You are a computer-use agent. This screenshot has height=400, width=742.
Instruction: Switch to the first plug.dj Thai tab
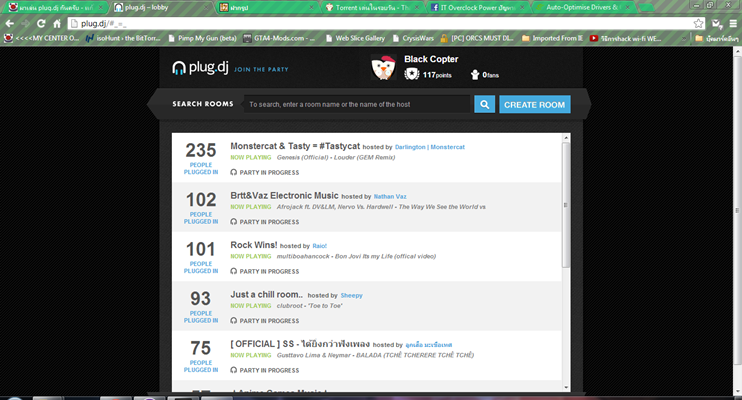55,8
